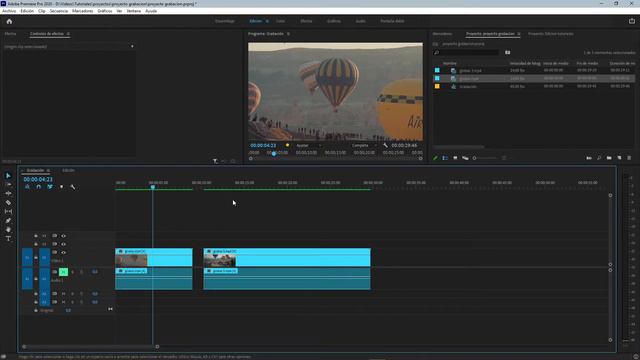Select the Selection arrow tool
The width and height of the screenshot is (640, 360).
coord(8,176)
